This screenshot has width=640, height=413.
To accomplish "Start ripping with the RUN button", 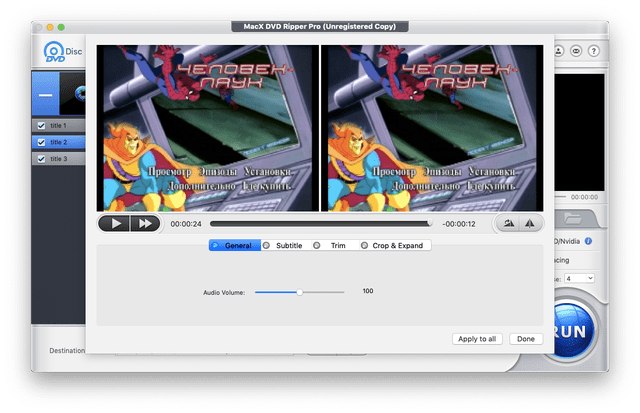I will 571,331.
